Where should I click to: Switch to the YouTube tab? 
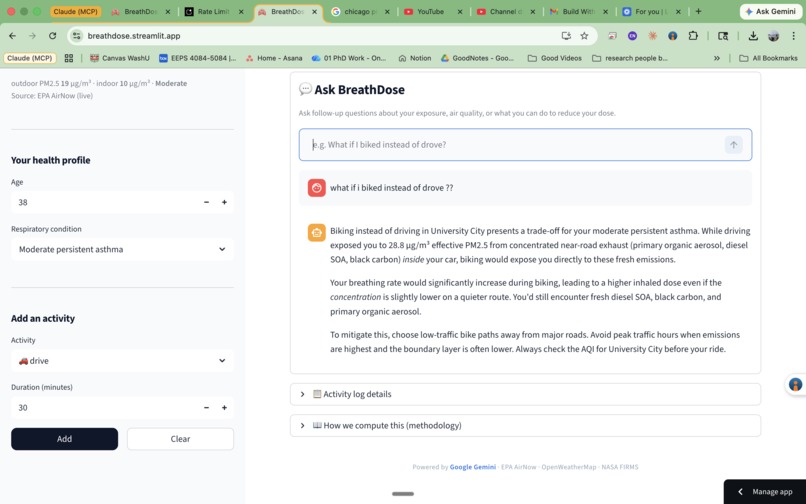click(x=432, y=12)
